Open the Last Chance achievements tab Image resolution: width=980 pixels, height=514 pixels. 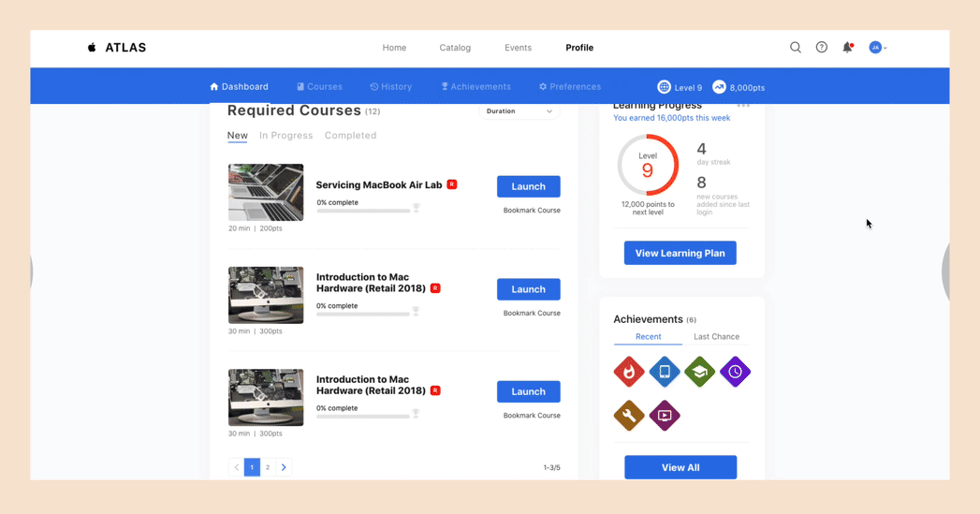716,337
